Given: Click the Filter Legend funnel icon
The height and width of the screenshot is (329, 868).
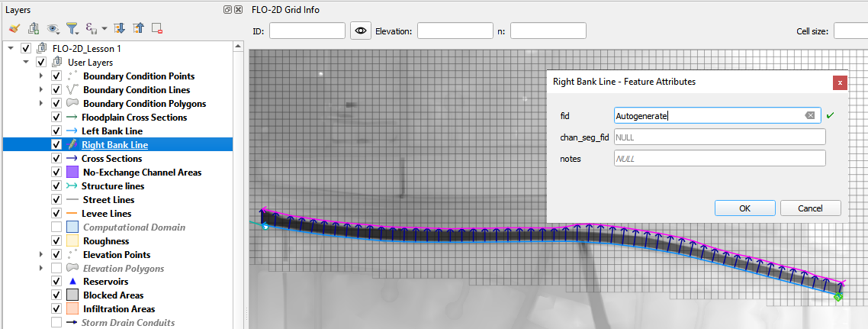Looking at the screenshot, I should [72, 28].
